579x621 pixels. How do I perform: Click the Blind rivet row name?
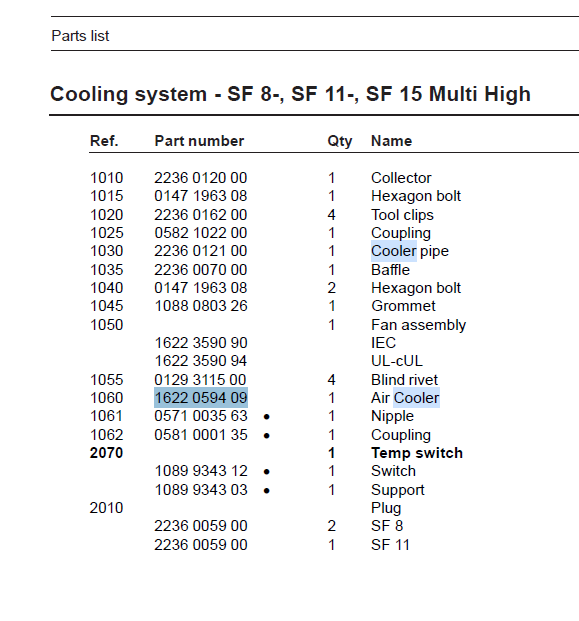(404, 380)
